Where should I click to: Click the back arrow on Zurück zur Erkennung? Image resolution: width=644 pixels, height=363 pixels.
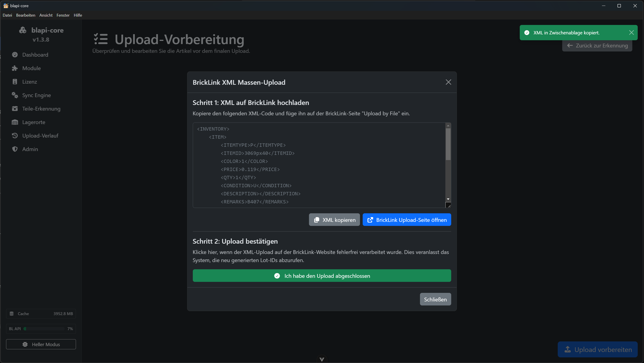570,45
